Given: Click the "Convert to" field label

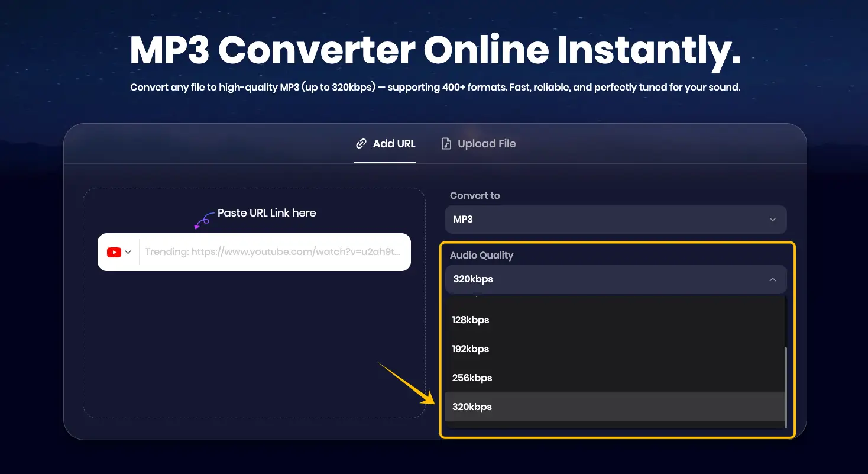Looking at the screenshot, I should (475, 196).
